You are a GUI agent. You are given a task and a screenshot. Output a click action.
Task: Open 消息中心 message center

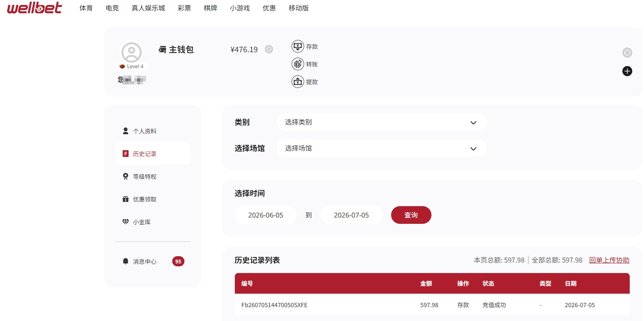coord(145,262)
